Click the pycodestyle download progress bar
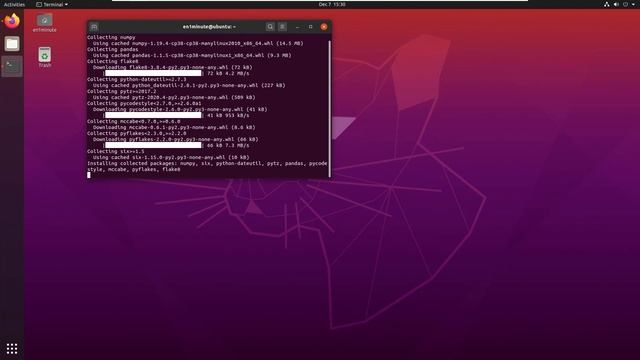 click(153, 115)
